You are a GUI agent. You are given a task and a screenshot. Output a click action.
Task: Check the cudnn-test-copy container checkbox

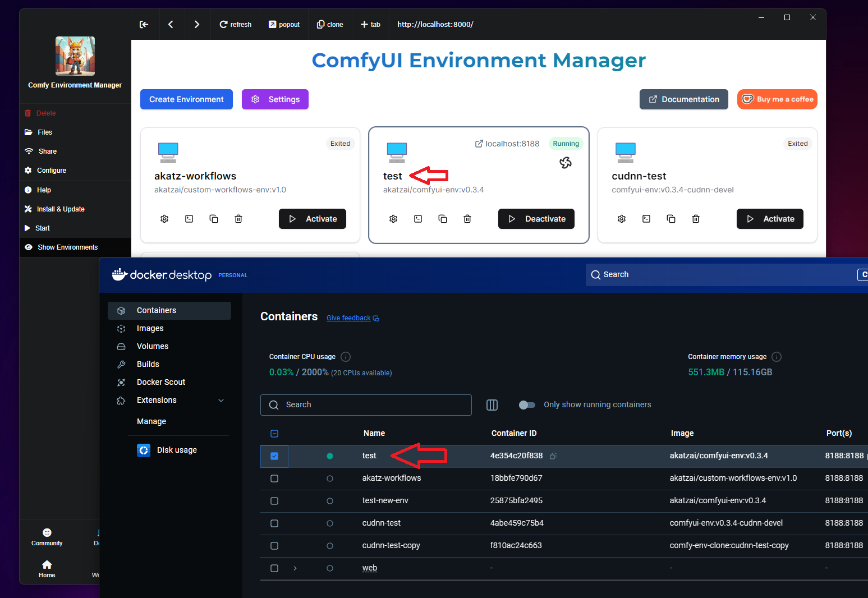tap(274, 546)
